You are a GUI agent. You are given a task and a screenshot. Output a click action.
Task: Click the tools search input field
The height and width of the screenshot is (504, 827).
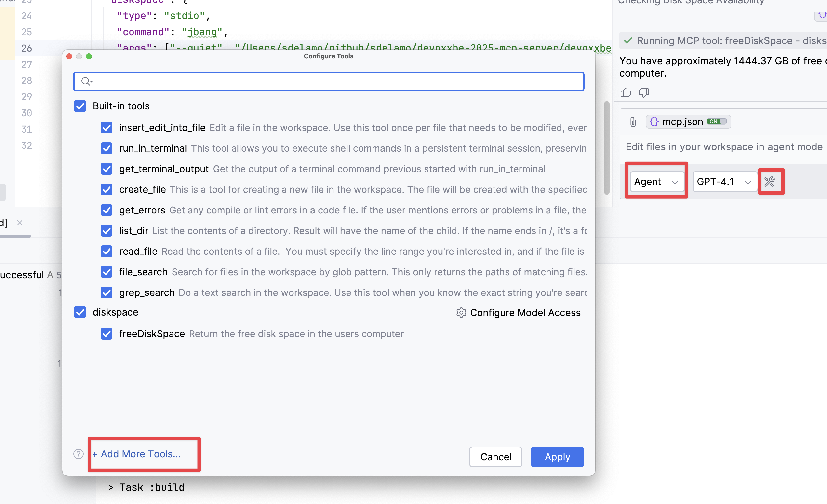coord(336,81)
